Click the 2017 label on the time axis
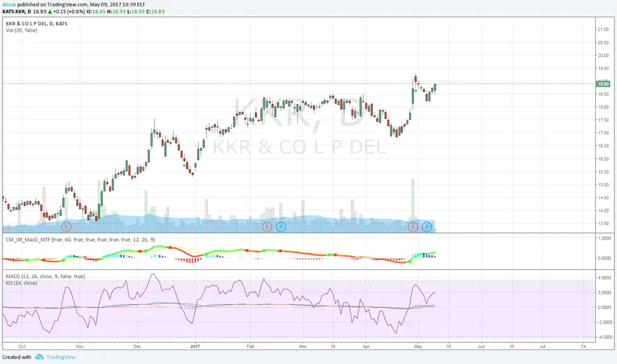Viewport: 617px width, 364px height. (x=195, y=347)
